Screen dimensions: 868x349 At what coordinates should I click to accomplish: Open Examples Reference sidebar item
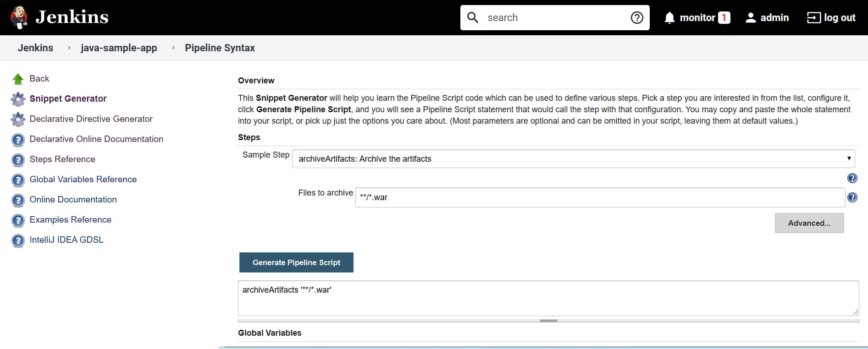point(70,220)
